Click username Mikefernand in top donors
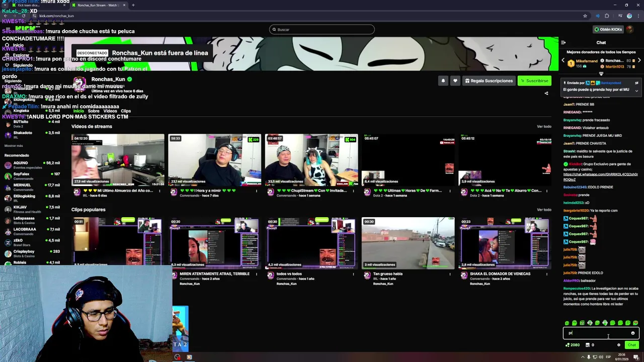The width and height of the screenshot is (644, 362). (x=587, y=61)
